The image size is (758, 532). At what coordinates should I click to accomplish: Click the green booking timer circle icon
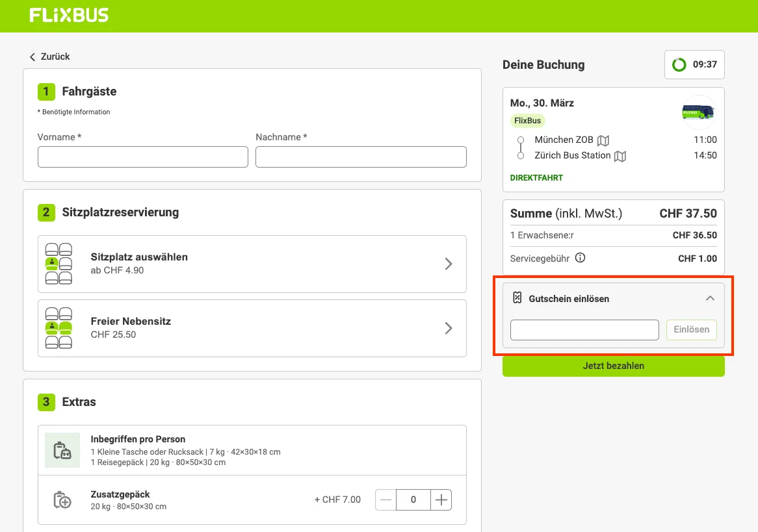(679, 65)
